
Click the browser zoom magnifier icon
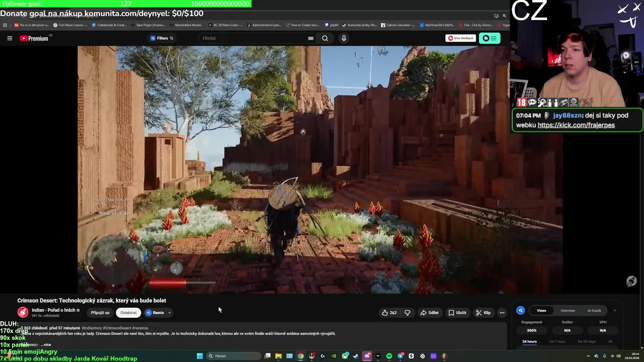click(x=504, y=16)
